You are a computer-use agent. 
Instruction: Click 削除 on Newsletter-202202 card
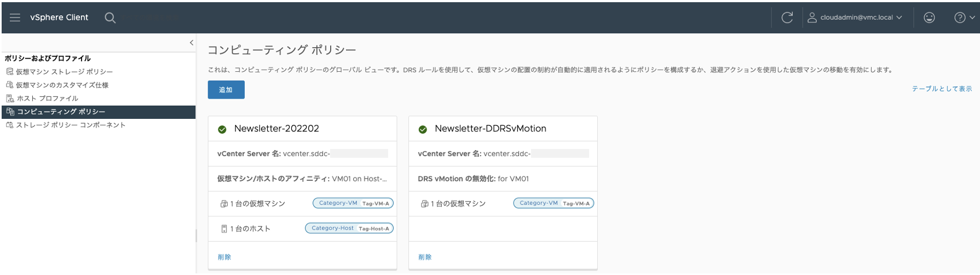coord(224,257)
